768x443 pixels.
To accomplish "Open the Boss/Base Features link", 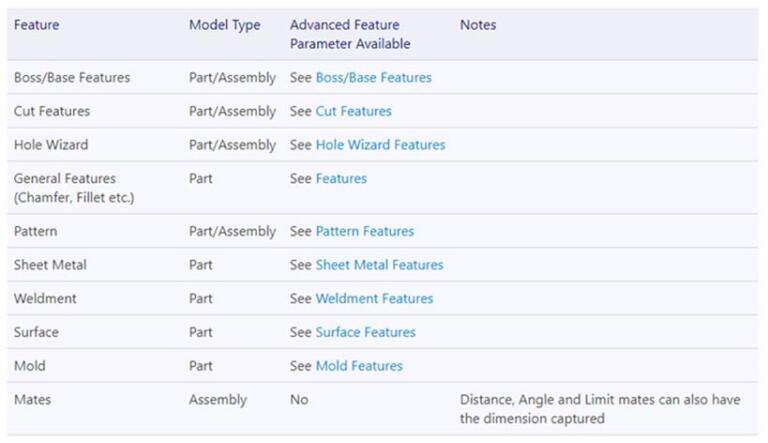I will pos(373,77).
